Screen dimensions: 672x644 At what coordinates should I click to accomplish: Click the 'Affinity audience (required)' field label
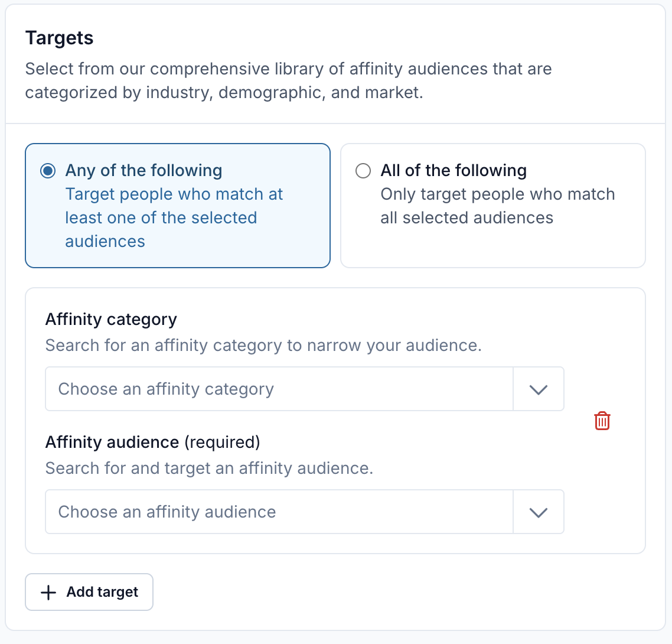point(152,442)
